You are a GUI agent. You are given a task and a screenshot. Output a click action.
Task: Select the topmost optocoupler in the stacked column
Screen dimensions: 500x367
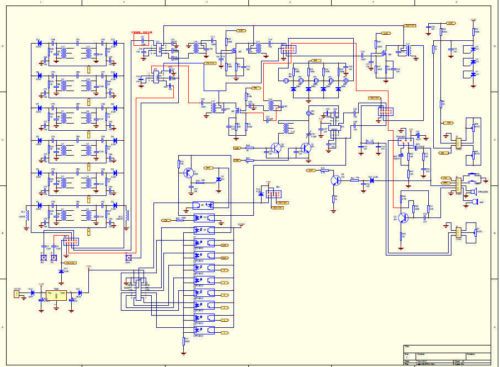[x=203, y=205]
